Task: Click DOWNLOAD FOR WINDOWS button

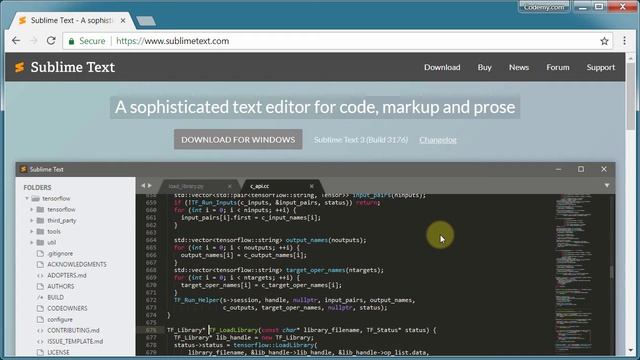Action: click(238, 140)
